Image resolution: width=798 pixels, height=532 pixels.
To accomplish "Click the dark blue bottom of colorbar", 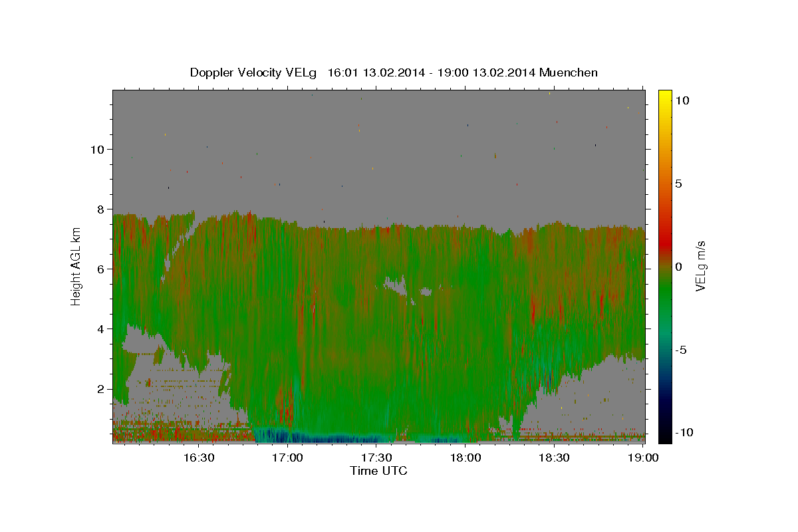I will [x=665, y=436].
